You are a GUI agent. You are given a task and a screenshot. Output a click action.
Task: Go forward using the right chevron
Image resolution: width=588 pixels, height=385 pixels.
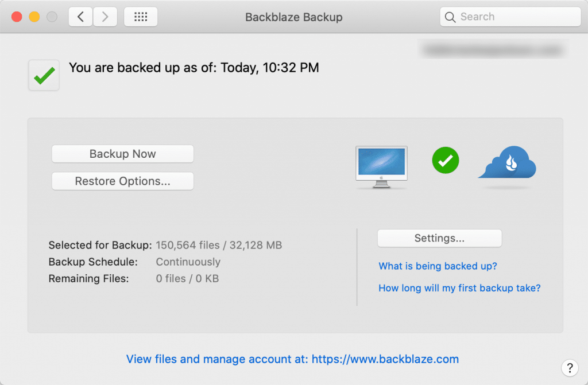coord(105,17)
